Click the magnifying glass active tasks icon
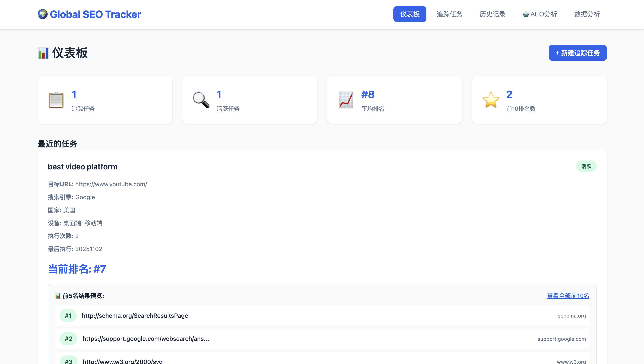 click(x=201, y=100)
